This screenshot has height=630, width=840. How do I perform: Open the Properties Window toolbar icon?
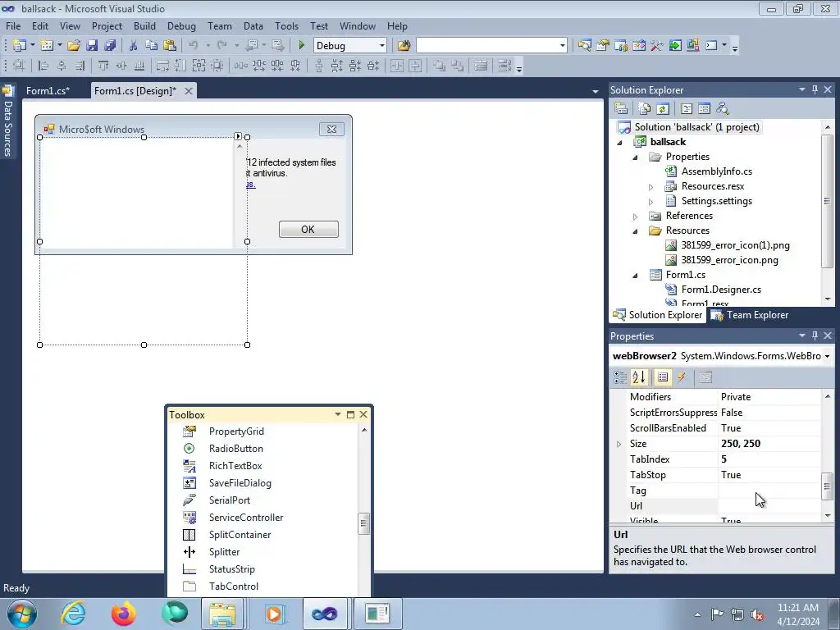[x=603, y=46]
